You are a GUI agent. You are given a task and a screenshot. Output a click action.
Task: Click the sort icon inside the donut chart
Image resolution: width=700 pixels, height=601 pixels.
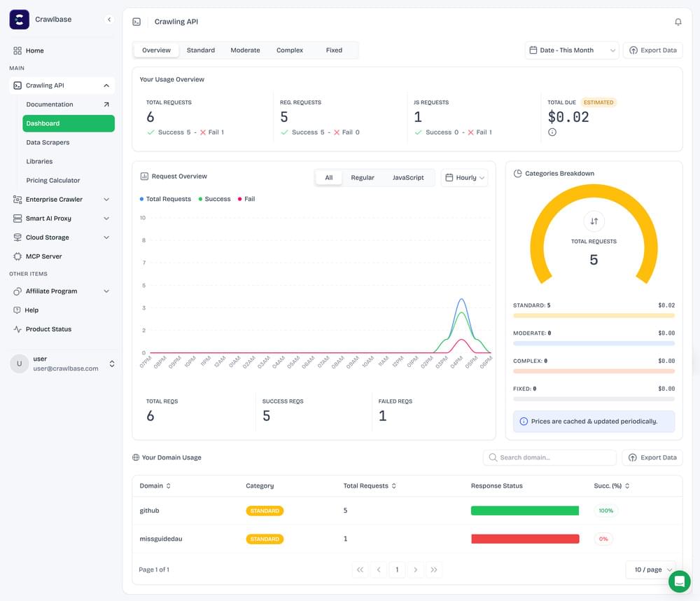[x=594, y=221]
